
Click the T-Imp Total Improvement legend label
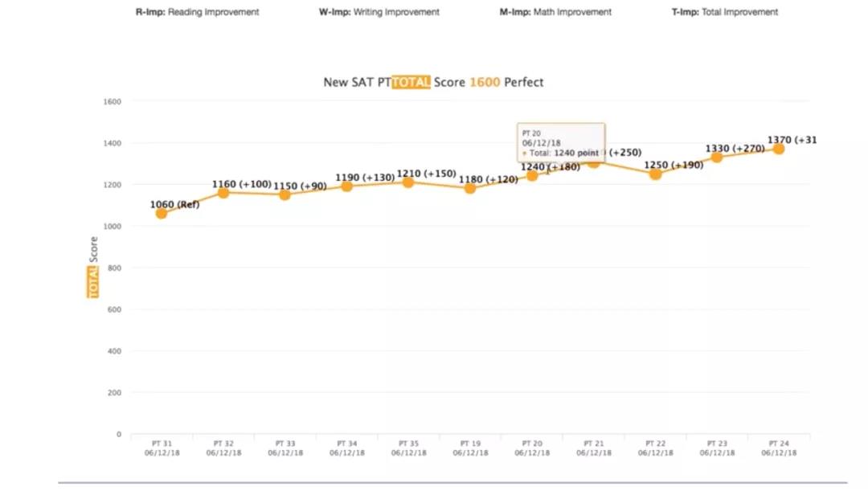click(x=725, y=12)
